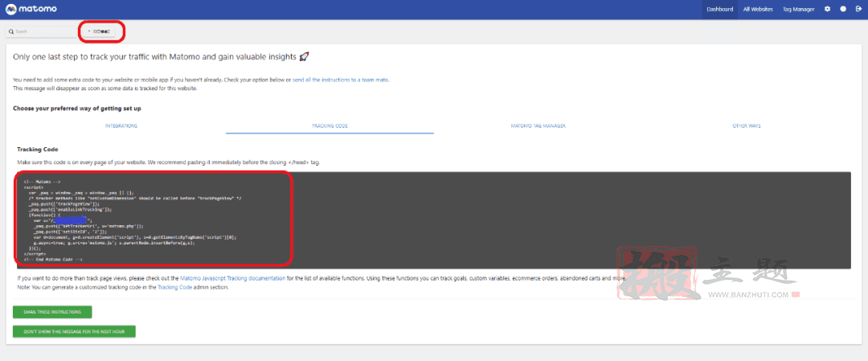Open the help info icon in header
Screen dimensions: 868x361
843,10
